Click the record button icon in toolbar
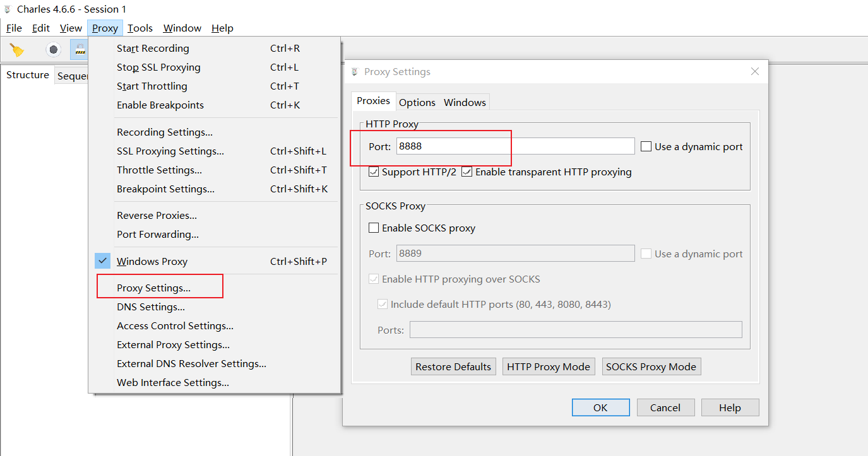The height and width of the screenshot is (456, 868). pyautogui.click(x=54, y=49)
